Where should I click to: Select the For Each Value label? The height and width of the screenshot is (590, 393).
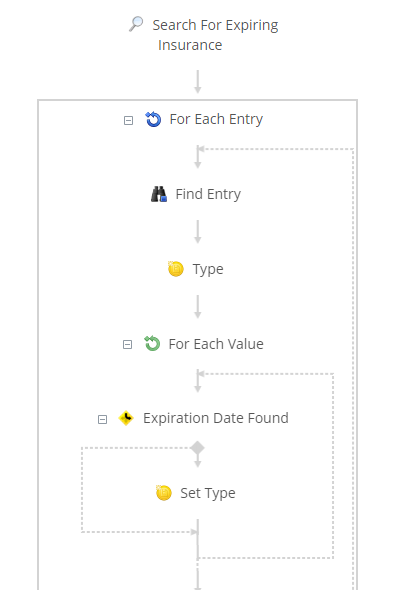tap(216, 344)
